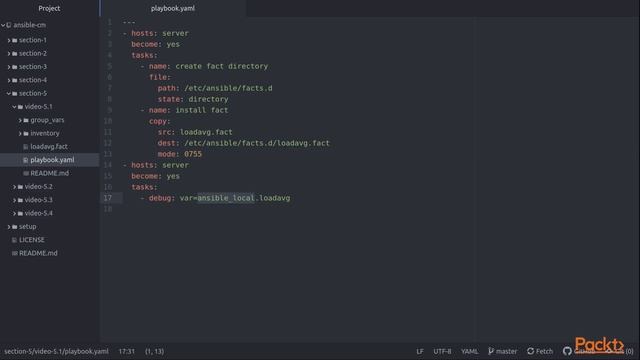Open the LICENSE file
Image resolution: width=640 pixels, height=360 pixels.
click(x=32, y=240)
